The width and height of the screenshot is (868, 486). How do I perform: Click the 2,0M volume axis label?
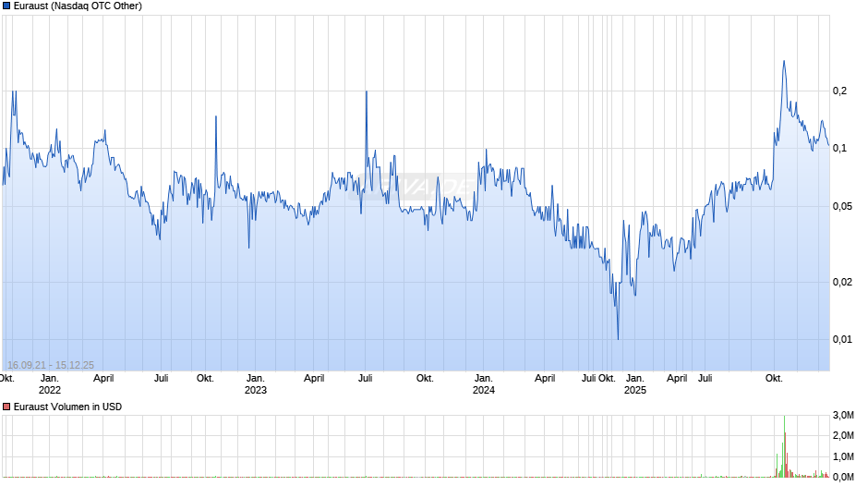[x=843, y=436]
